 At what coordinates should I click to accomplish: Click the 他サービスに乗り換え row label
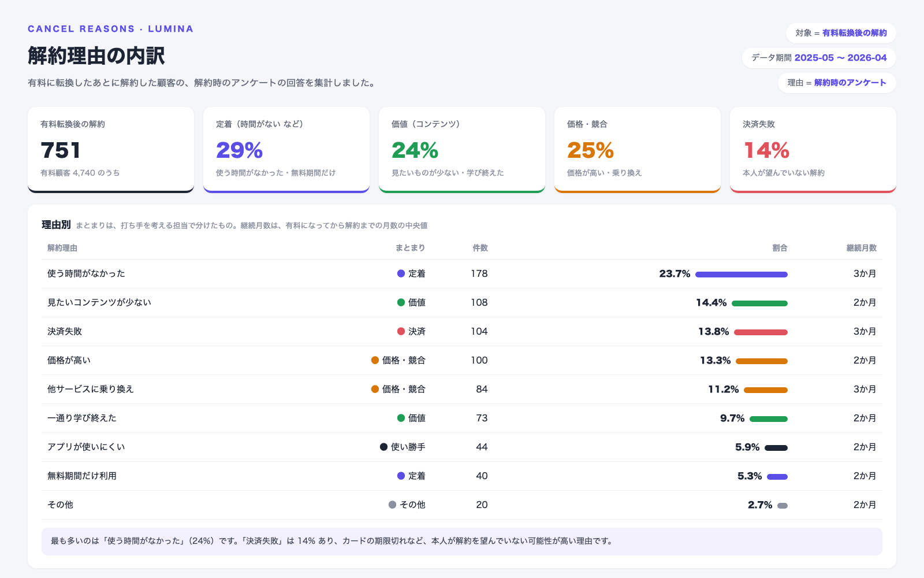pos(91,389)
